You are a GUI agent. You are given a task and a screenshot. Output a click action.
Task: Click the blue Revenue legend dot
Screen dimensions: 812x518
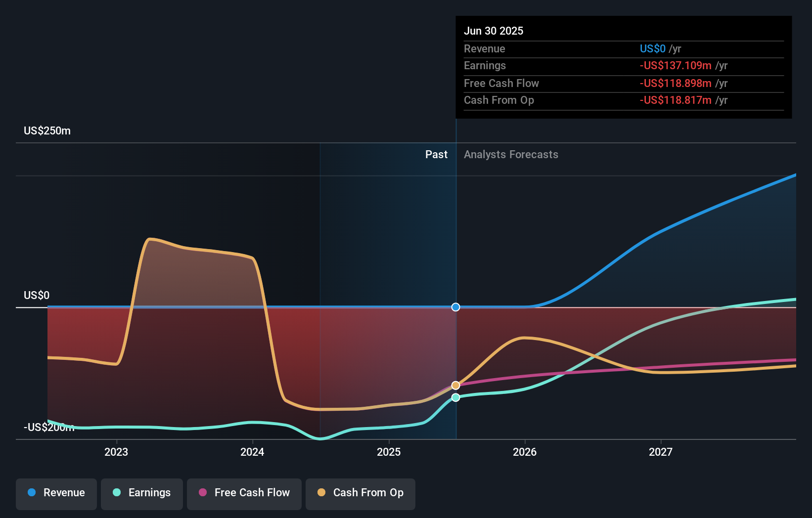[x=33, y=493]
